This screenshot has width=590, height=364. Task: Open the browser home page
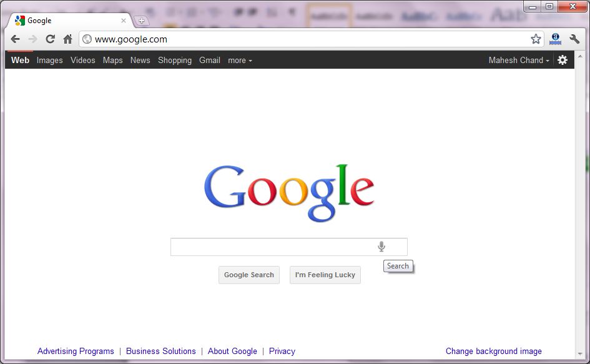click(67, 39)
